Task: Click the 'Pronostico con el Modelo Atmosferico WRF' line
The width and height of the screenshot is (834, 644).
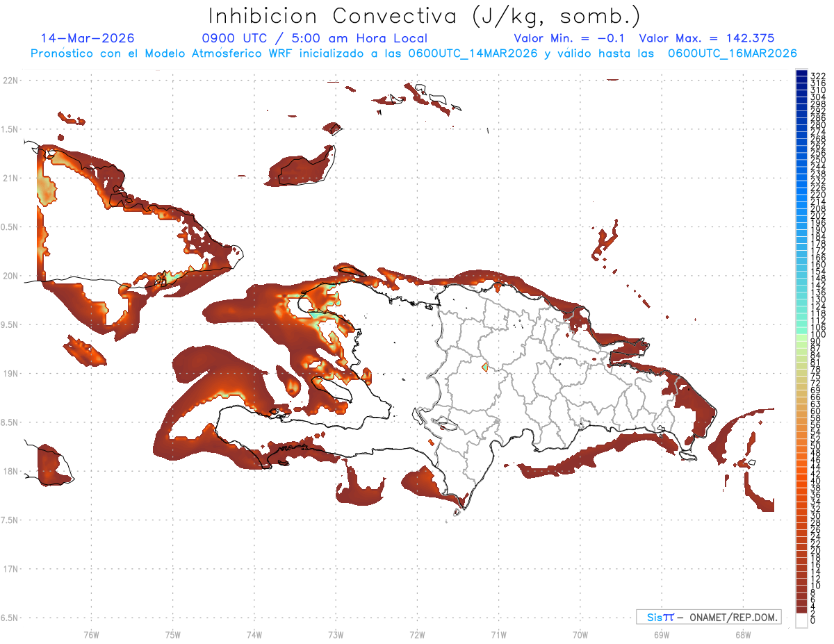Action: coord(414,53)
